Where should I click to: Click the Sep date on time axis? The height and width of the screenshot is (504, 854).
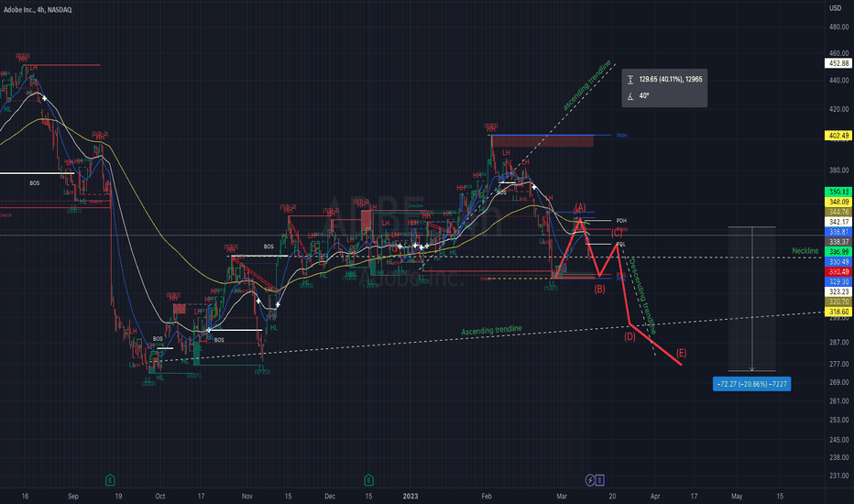73,497
